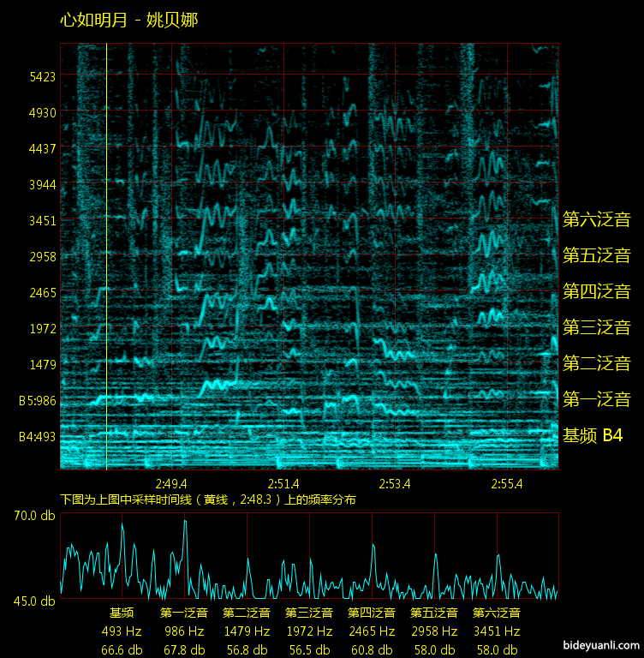Select the B4:493 note frequency label
Screen dimensions: 644x658
[x=38, y=436]
